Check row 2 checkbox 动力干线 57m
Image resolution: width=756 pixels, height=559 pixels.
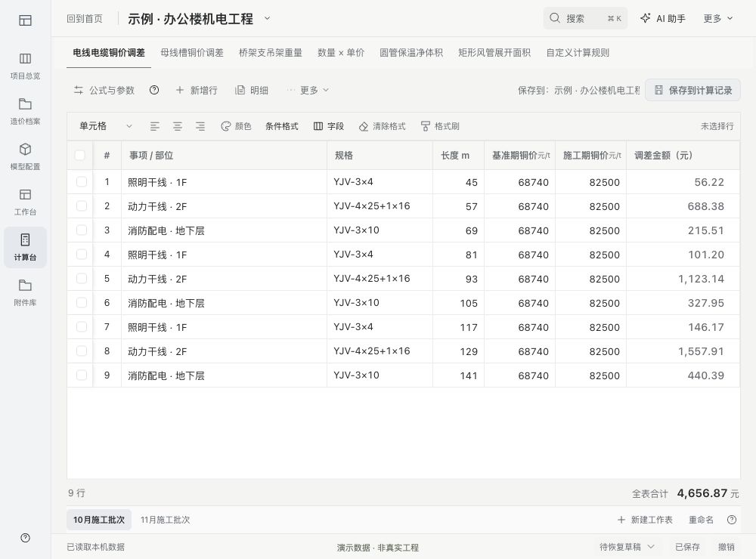[x=82, y=205]
